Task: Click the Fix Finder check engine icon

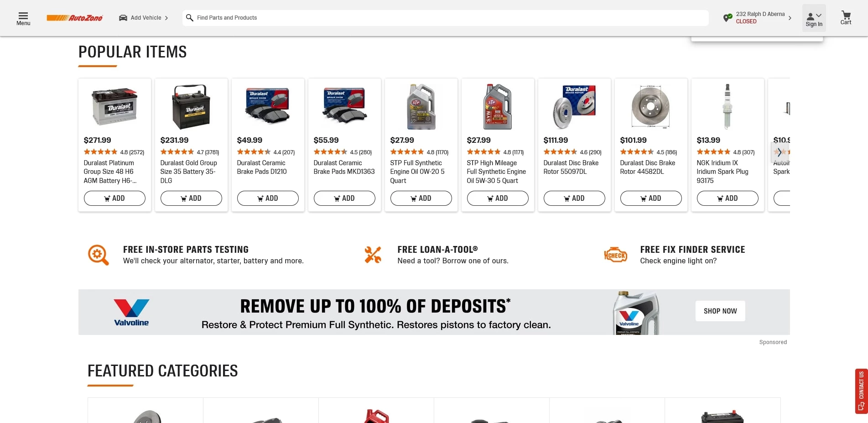Action: [x=616, y=254]
